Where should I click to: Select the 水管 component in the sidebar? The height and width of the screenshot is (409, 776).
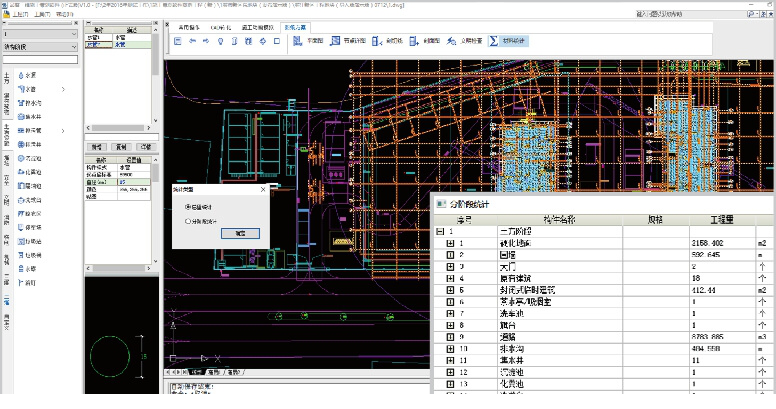[27, 89]
